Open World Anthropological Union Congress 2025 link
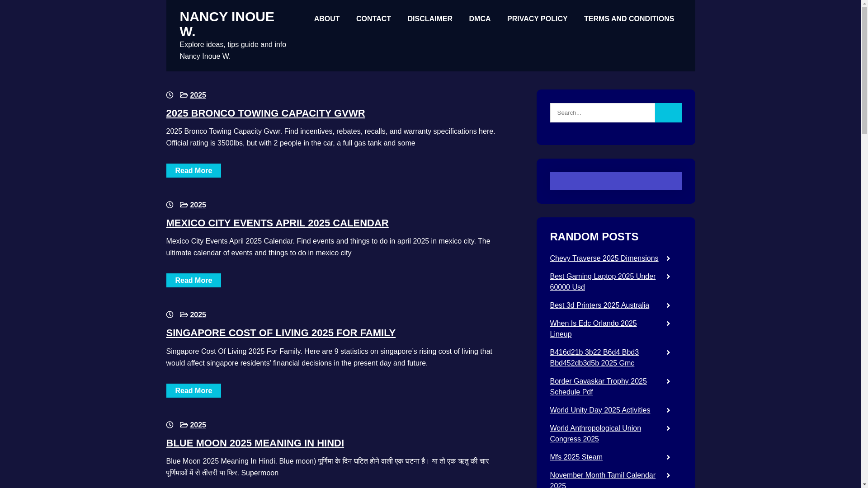The width and height of the screenshot is (868, 488). pos(595,434)
